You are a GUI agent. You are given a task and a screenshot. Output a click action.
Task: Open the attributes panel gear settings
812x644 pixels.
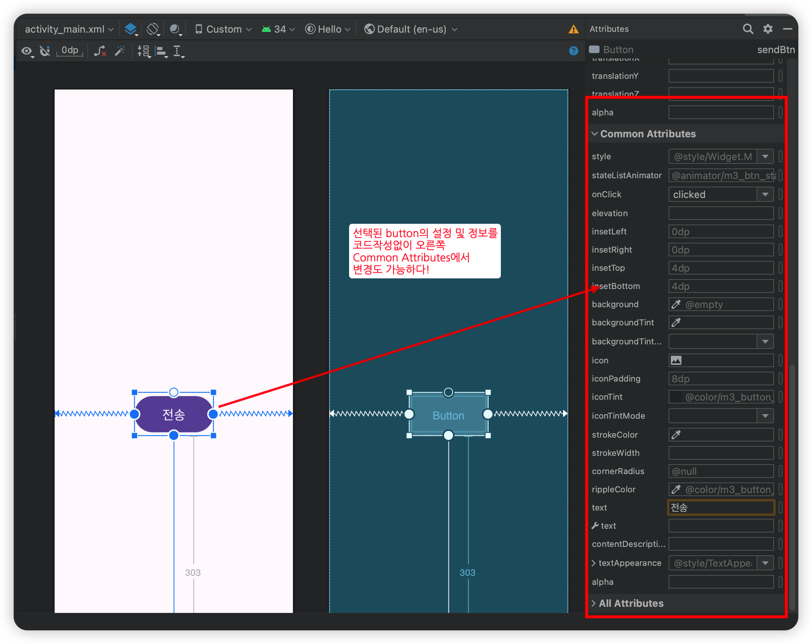click(768, 29)
